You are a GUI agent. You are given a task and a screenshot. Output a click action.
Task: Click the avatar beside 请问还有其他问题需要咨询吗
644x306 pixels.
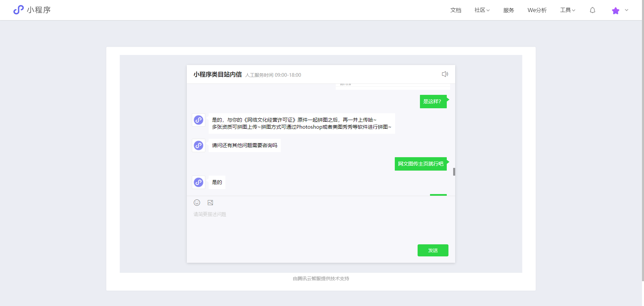point(199,145)
